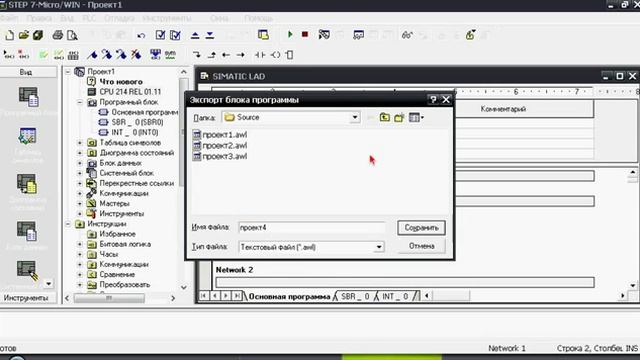Click the Сохранить button
Viewport: 640px width, 360px height.
point(421,228)
